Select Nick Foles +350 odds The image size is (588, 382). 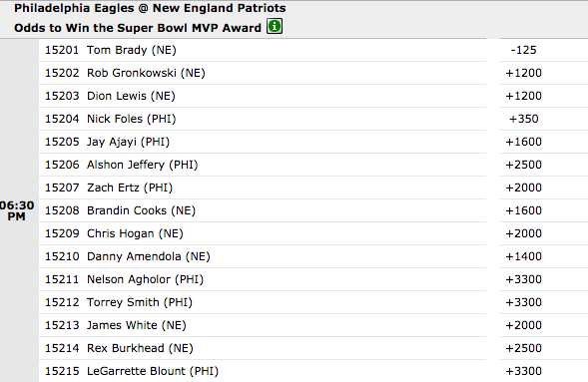coord(523,119)
